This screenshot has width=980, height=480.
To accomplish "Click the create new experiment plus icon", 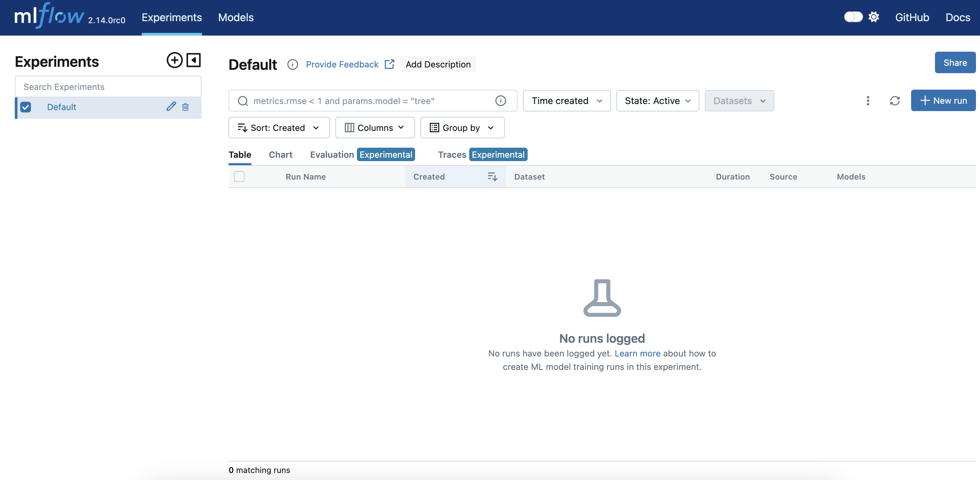I will (175, 60).
